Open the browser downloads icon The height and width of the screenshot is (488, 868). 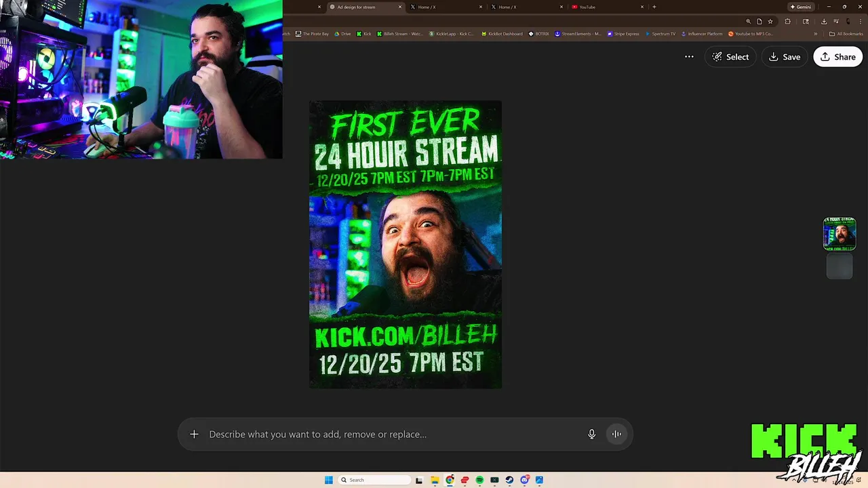824,22
